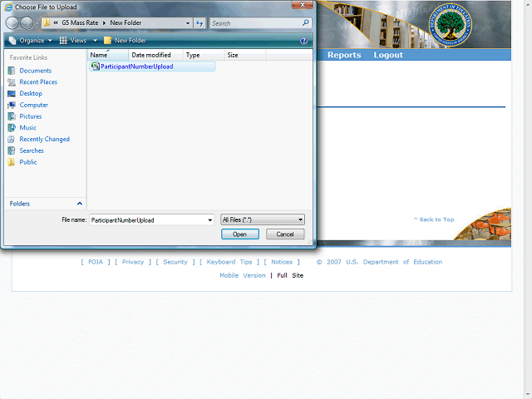This screenshot has height=399, width=532.
Task: Click Logout in the website navigation
Action: pyautogui.click(x=388, y=55)
